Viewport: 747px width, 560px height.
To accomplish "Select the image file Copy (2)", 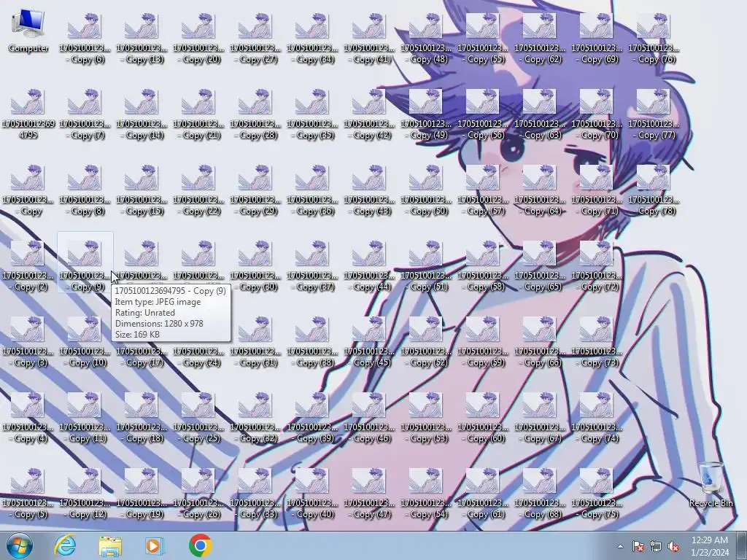I will 28,265.
